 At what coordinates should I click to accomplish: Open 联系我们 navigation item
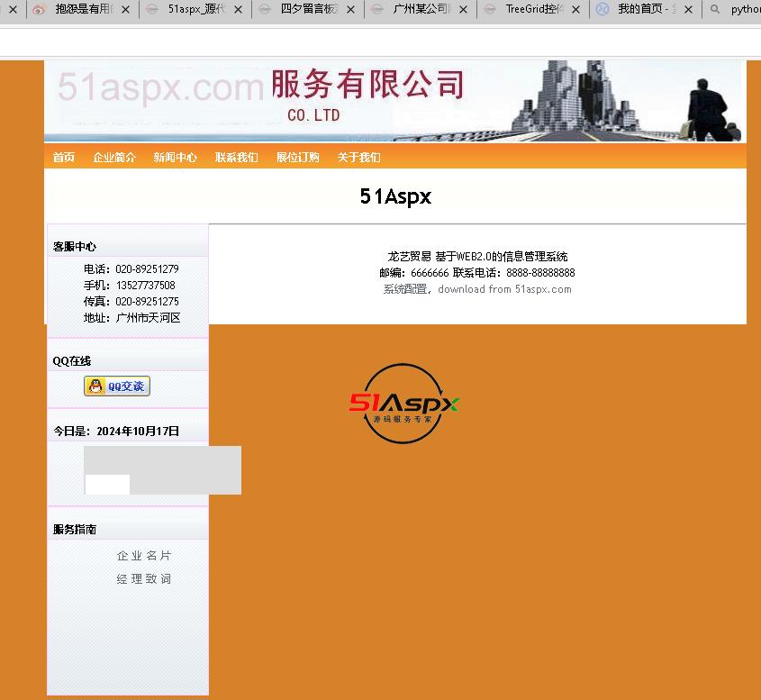(236, 158)
